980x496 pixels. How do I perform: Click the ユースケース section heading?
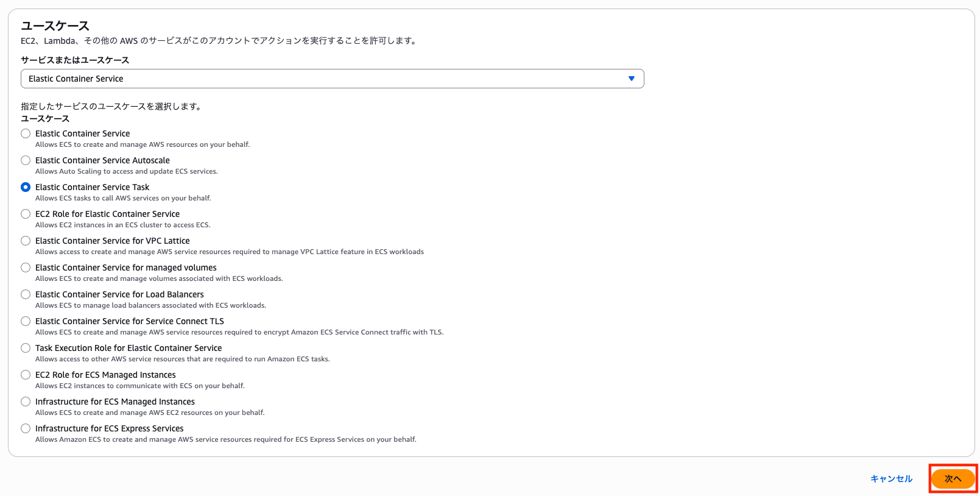[55, 26]
